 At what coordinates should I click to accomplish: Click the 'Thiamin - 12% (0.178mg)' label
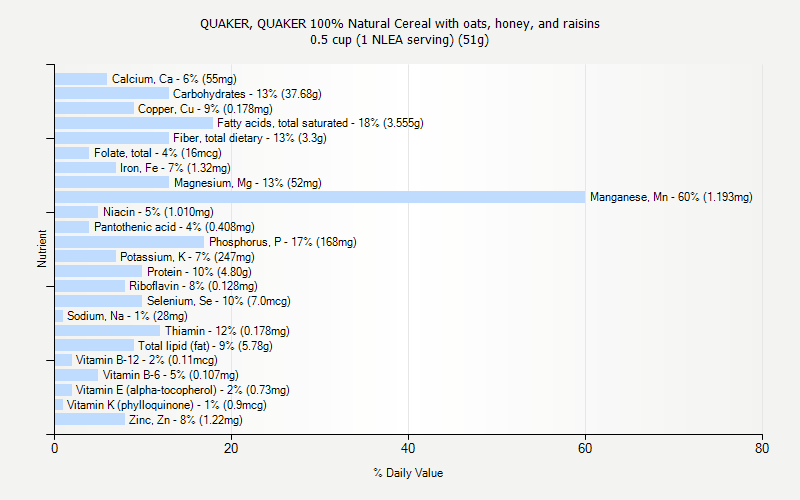coord(227,331)
